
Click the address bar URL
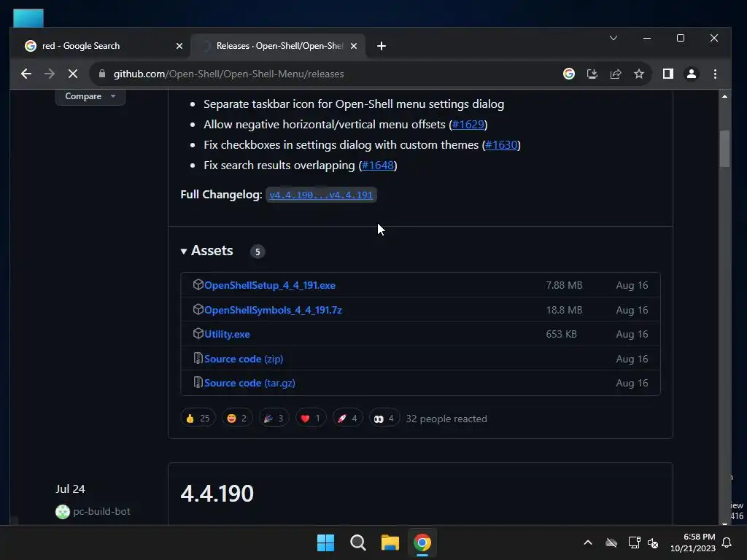[228, 74]
